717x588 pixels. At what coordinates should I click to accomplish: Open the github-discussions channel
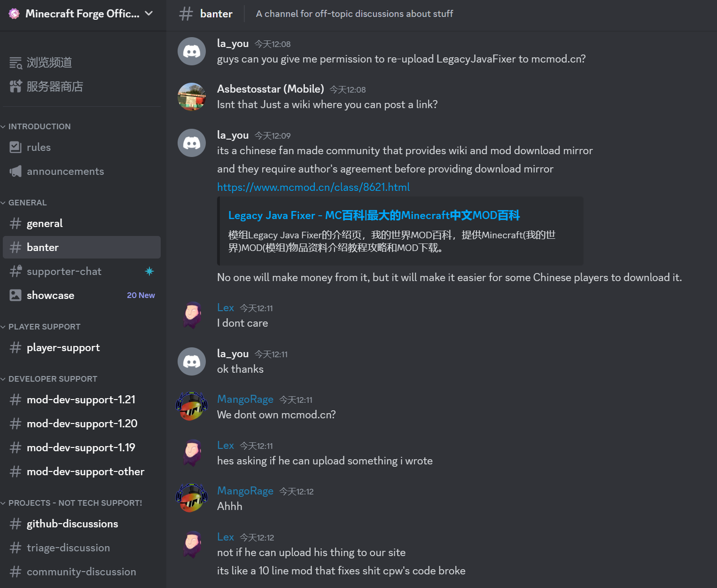point(72,524)
